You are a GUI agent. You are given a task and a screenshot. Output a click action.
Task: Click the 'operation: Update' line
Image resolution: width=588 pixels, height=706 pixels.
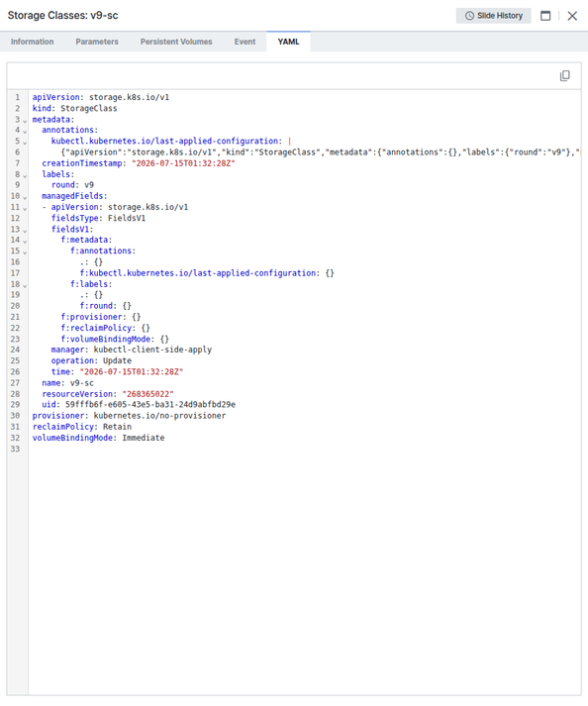point(91,360)
